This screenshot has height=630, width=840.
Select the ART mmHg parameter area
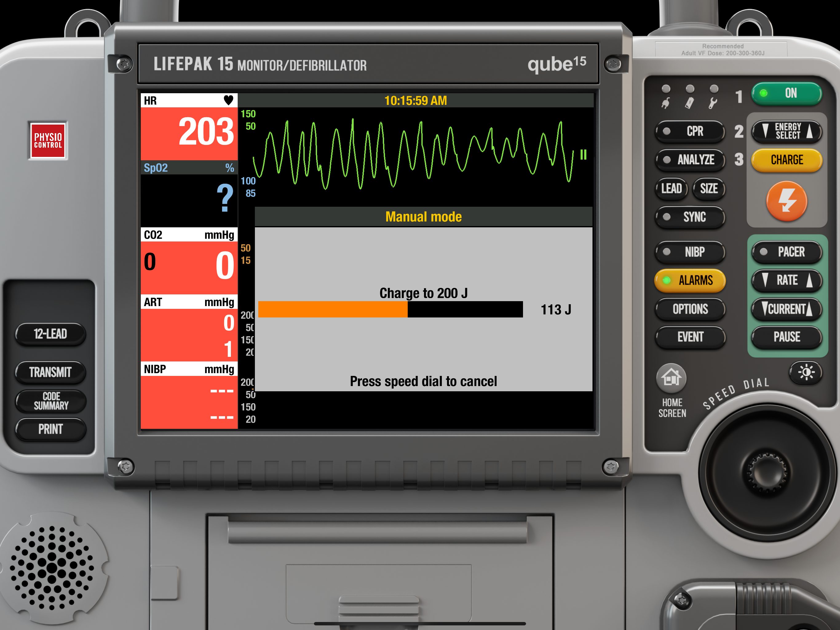tap(189, 328)
